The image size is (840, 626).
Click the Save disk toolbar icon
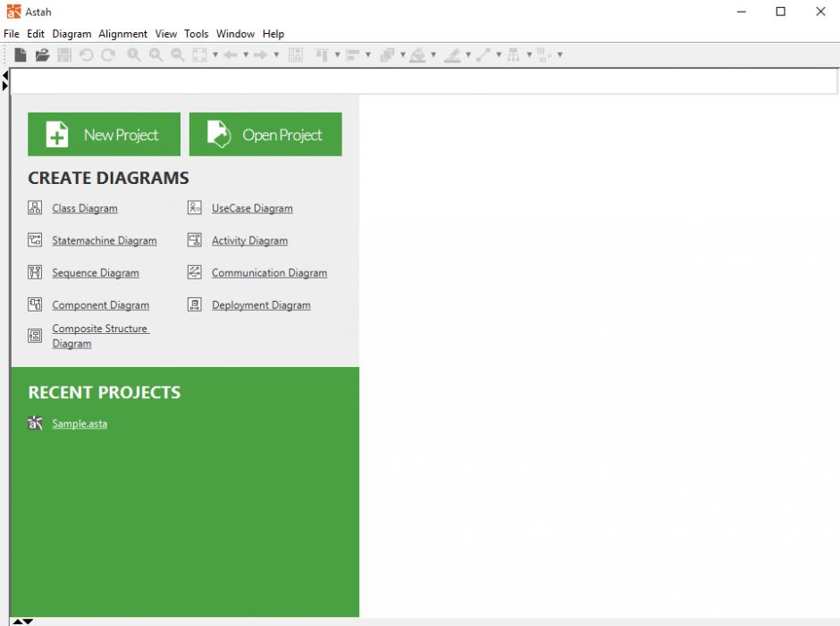64,54
